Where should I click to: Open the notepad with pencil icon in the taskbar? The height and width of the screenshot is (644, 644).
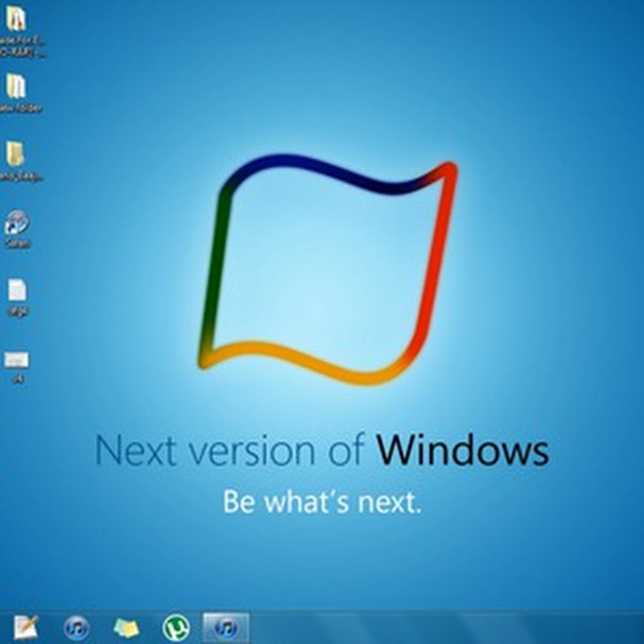pyautogui.click(x=26, y=628)
